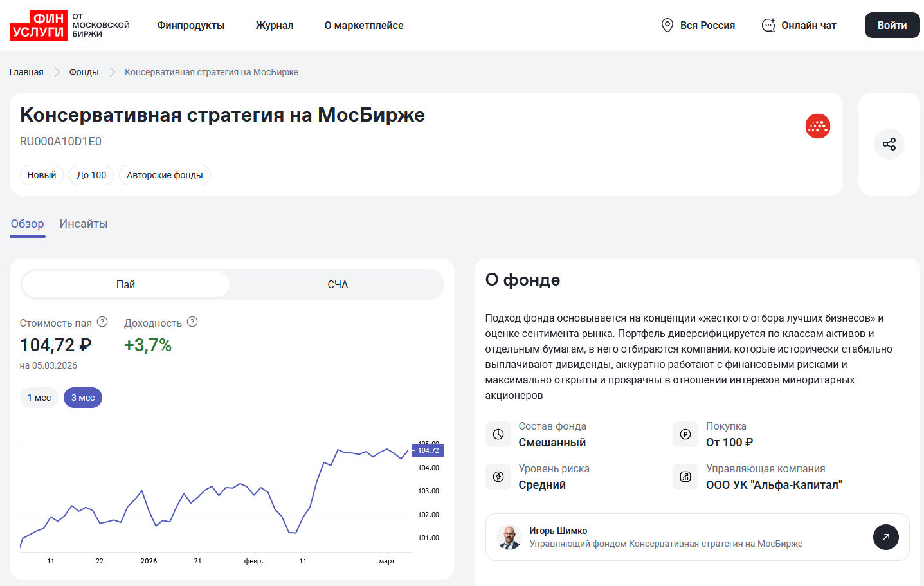Click the red Alfa-Capital logo icon

tap(817, 126)
